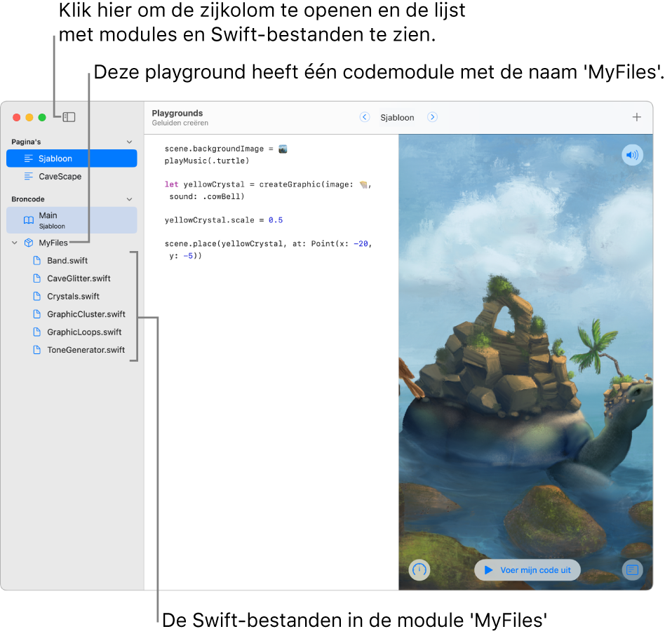
Task: Click the Sjabloon title in the toolbar
Action: [397, 117]
